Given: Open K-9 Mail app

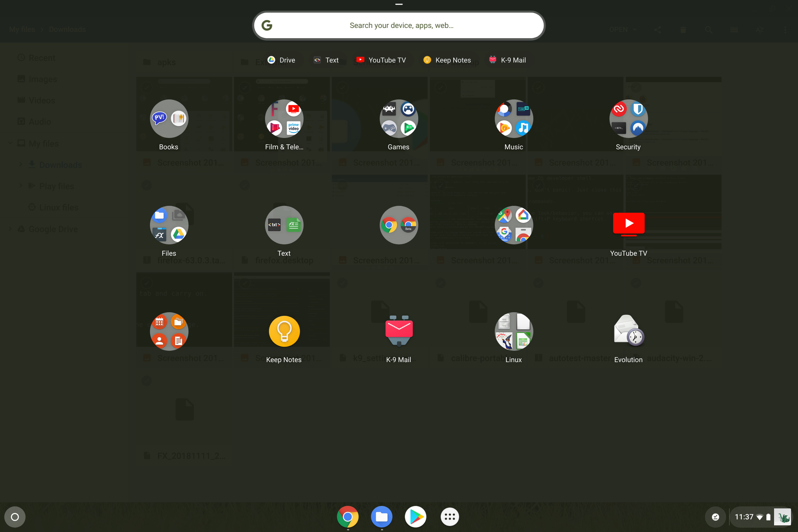Looking at the screenshot, I should pos(398,331).
